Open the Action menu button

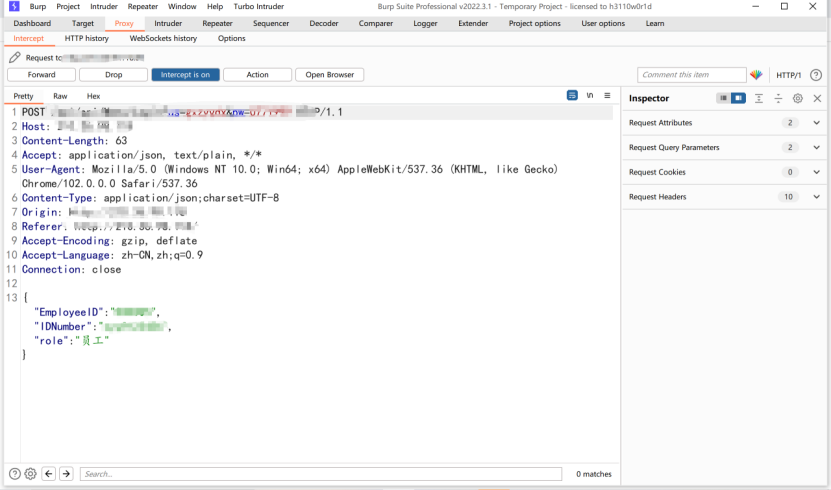coord(258,75)
